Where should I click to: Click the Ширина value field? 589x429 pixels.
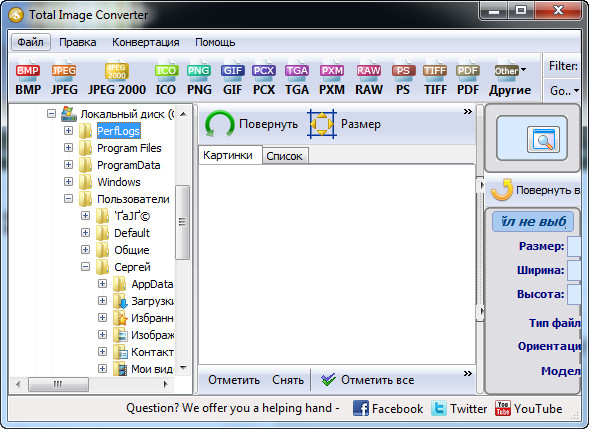click(x=574, y=270)
